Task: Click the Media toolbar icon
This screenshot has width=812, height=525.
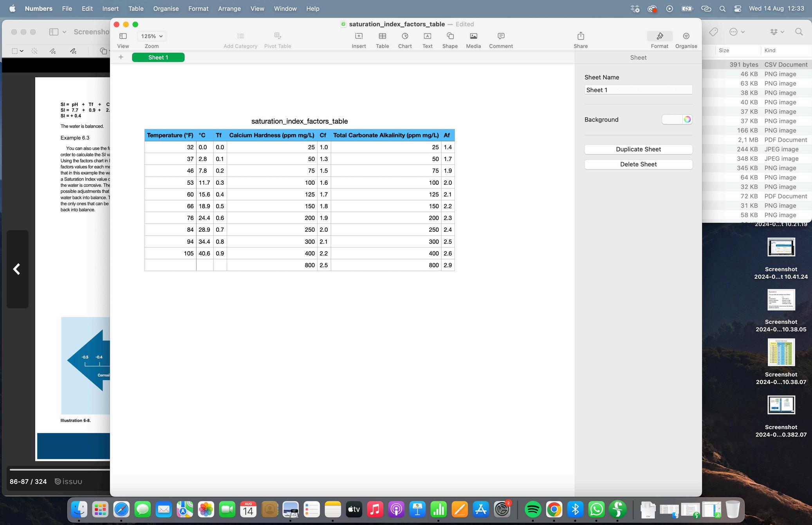Action: tap(473, 36)
